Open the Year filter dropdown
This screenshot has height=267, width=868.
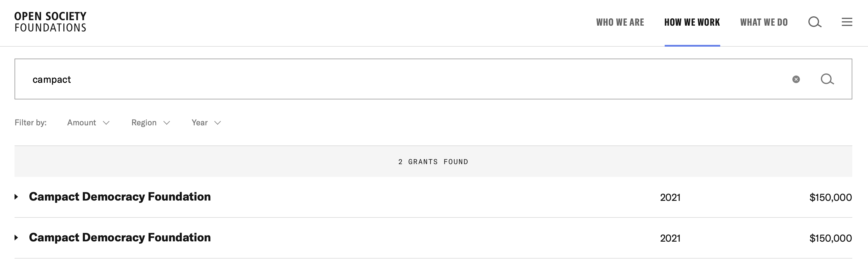(x=206, y=122)
